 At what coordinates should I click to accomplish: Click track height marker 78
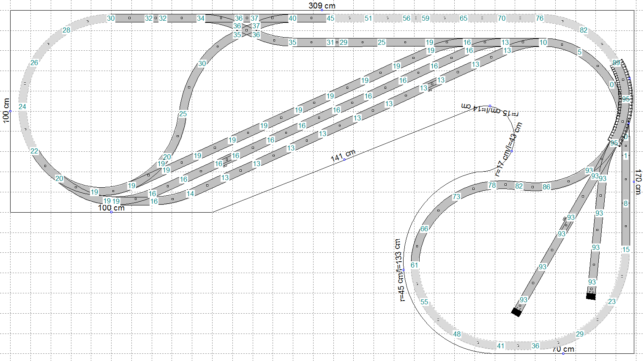[492, 185]
